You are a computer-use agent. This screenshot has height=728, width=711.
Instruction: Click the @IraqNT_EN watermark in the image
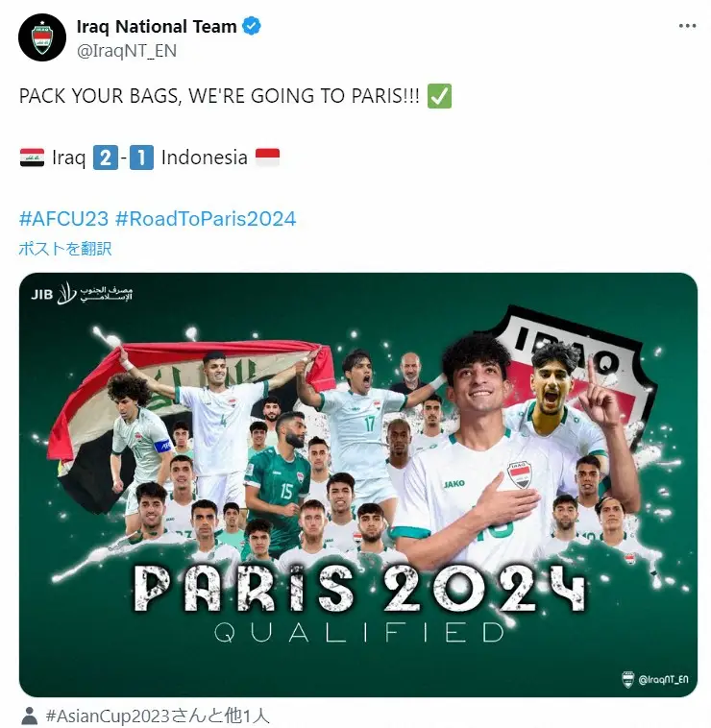tap(655, 679)
